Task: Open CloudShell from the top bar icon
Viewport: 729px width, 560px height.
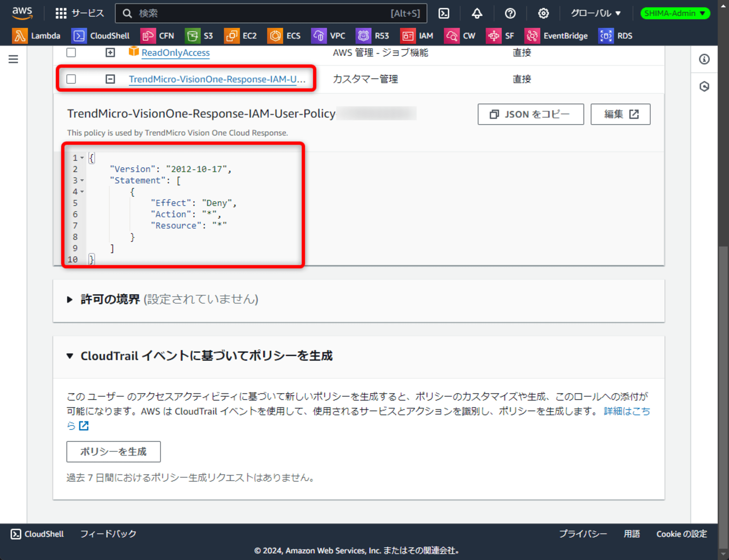Action: pyautogui.click(x=444, y=13)
